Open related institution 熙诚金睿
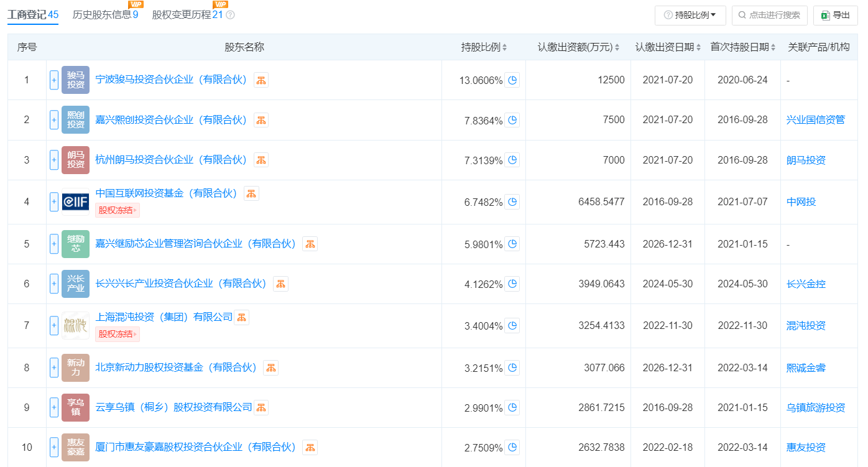The width and height of the screenshot is (868, 467). coord(806,368)
